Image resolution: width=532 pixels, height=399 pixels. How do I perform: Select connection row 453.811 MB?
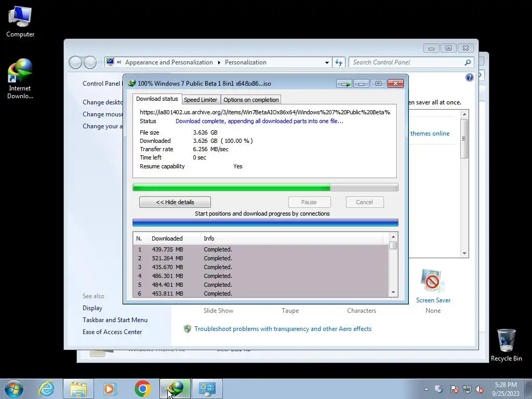point(261,294)
